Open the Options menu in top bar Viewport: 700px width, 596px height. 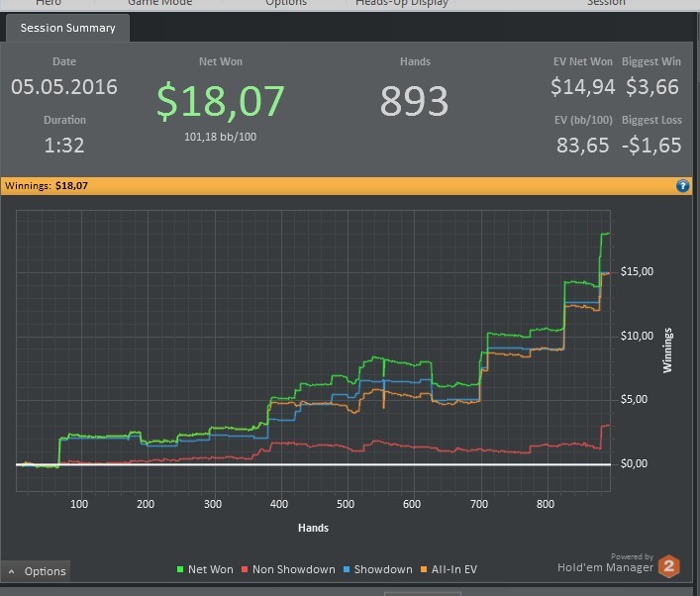tap(286, 3)
